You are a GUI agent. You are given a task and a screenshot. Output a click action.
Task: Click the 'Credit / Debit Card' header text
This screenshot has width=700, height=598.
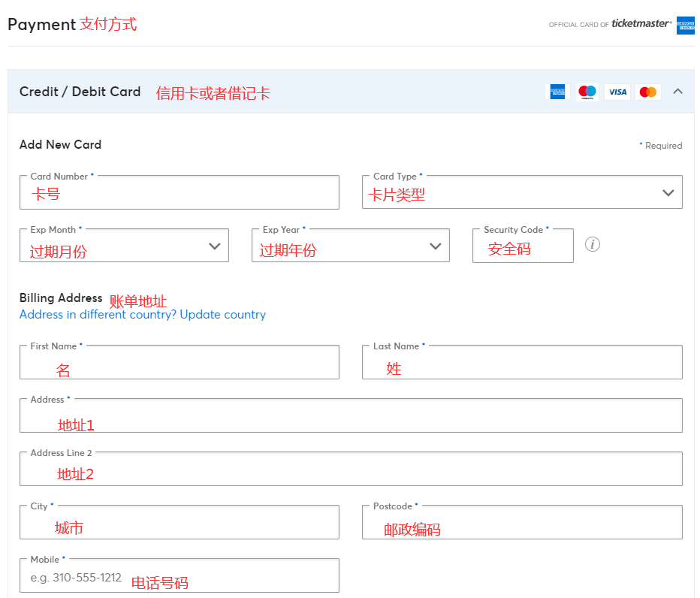pos(80,92)
